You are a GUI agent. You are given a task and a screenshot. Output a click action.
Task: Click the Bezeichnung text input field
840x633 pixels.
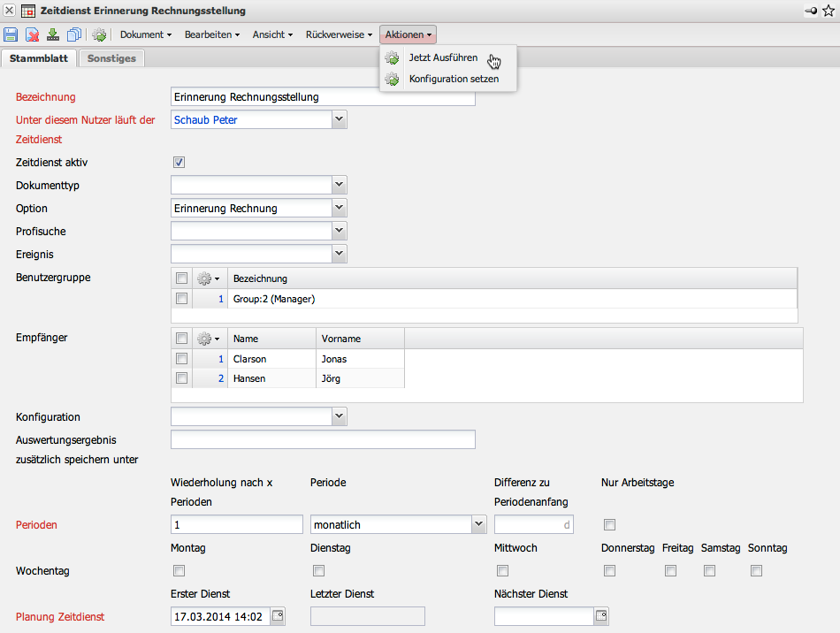coord(322,96)
